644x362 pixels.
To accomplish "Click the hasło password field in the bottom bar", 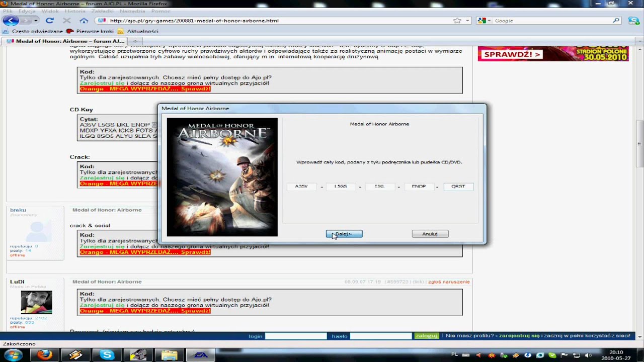I will (x=381, y=336).
